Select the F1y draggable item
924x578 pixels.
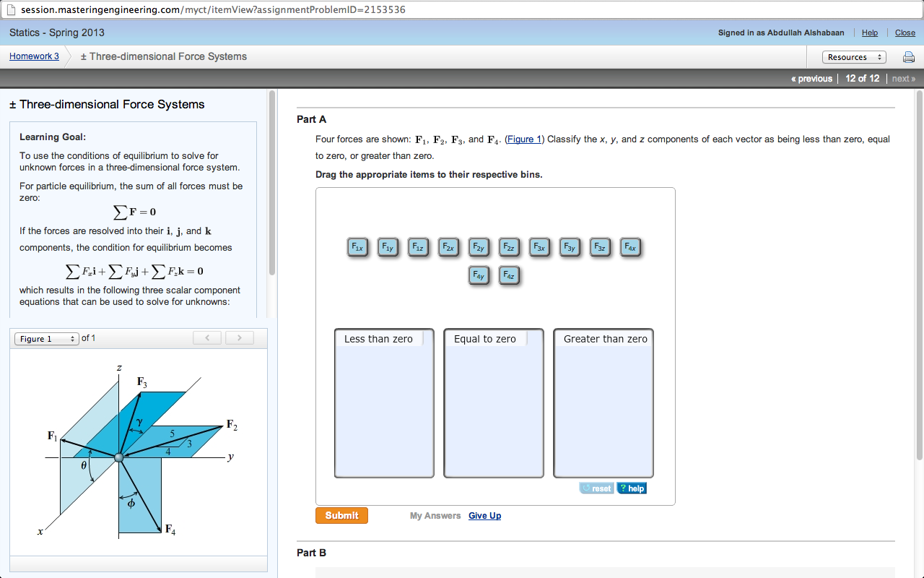(388, 248)
